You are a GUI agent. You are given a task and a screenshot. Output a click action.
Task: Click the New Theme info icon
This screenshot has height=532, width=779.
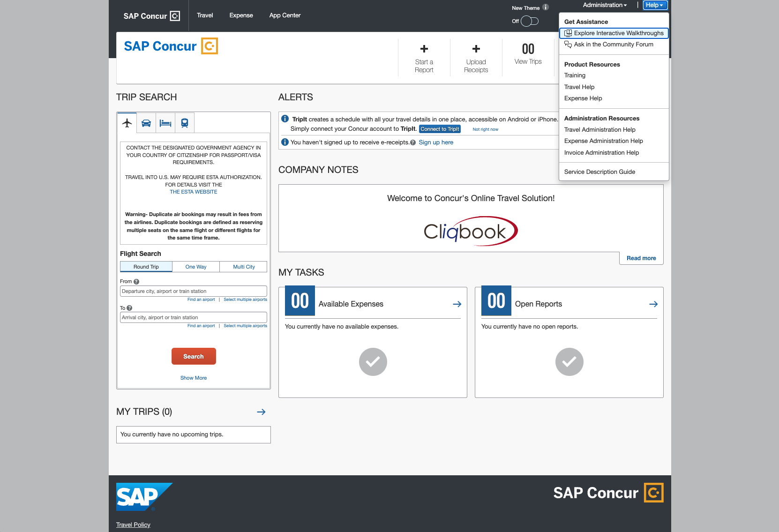546,7
